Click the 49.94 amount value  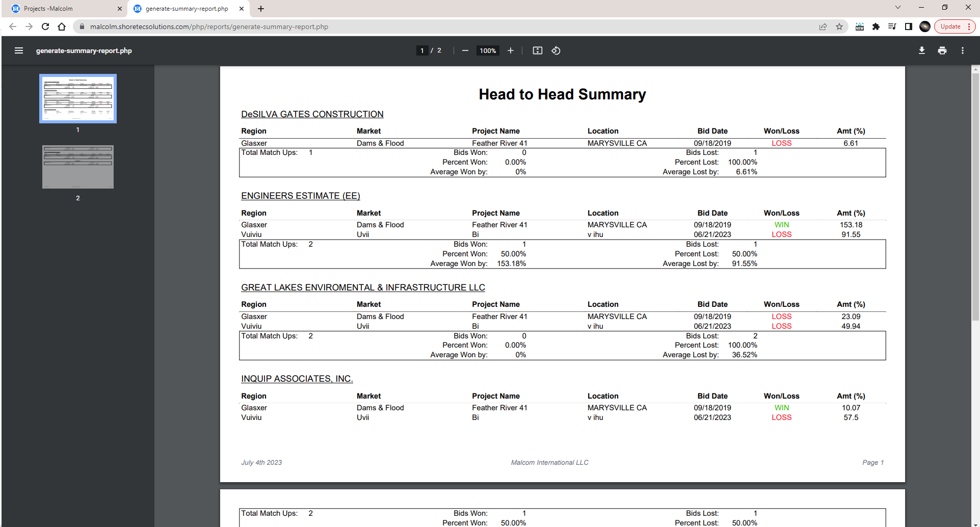tap(851, 326)
